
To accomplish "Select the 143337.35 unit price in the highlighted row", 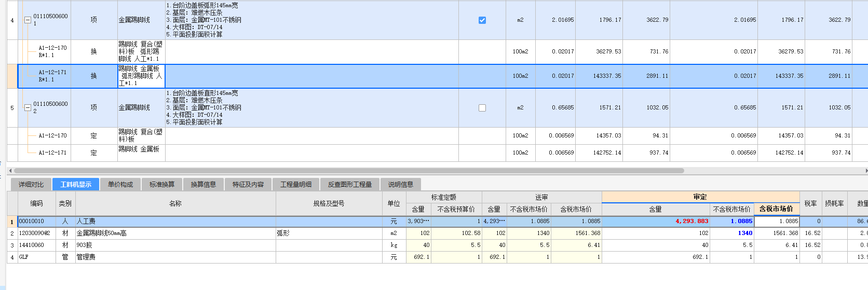I will click(599, 76).
